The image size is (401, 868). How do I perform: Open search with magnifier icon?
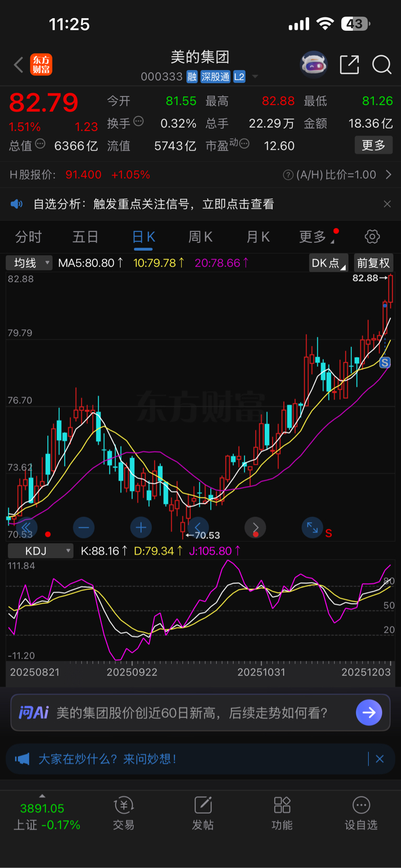coord(382,65)
